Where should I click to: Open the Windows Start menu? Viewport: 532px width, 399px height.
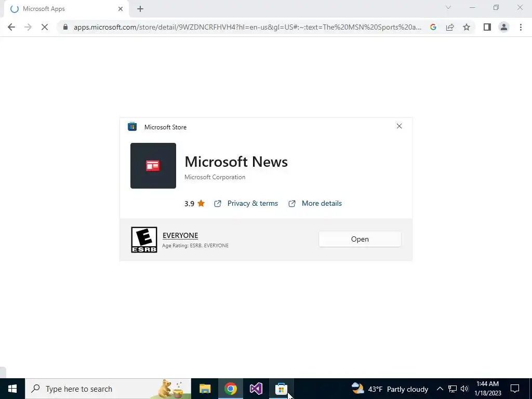coord(12,389)
